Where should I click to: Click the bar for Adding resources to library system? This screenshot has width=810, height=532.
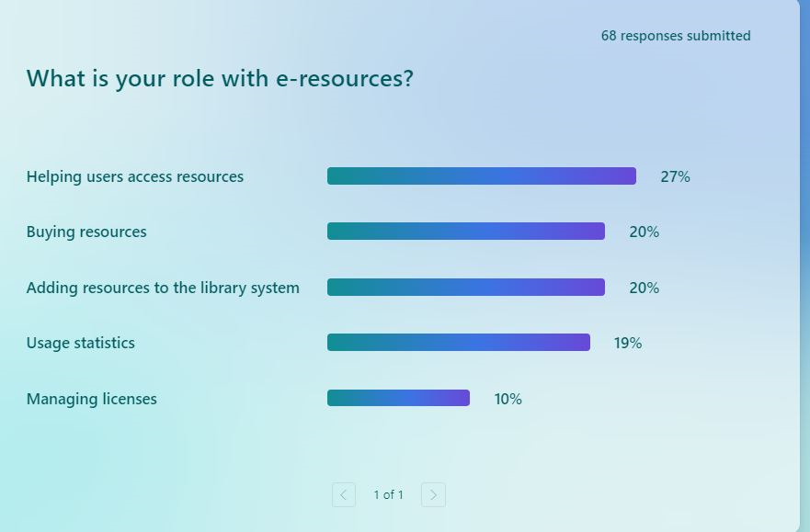(465, 288)
